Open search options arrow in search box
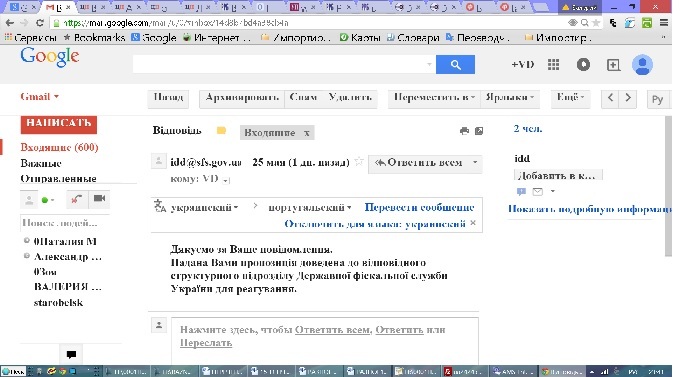This screenshot has width=681, height=377. [x=429, y=65]
